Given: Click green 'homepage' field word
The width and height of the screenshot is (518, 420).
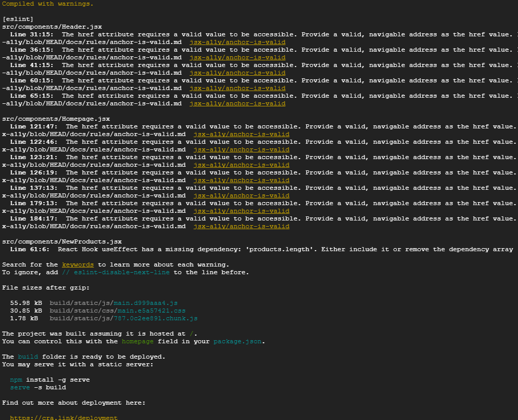Looking at the screenshot, I should [138, 341].
